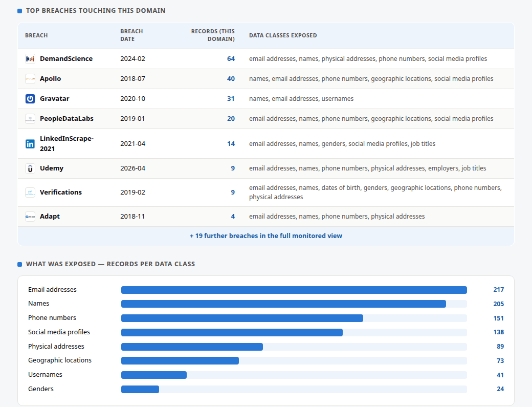Click the DATA CLASSES EXPOSED column header
This screenshot has width=532, height=407.
coord(283,35)
